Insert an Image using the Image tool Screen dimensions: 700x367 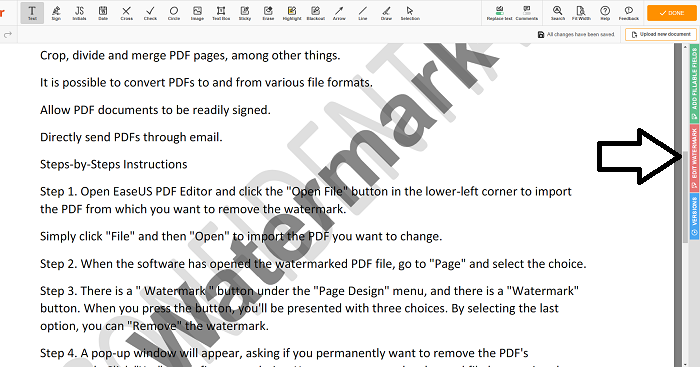(x=197, y=13)
